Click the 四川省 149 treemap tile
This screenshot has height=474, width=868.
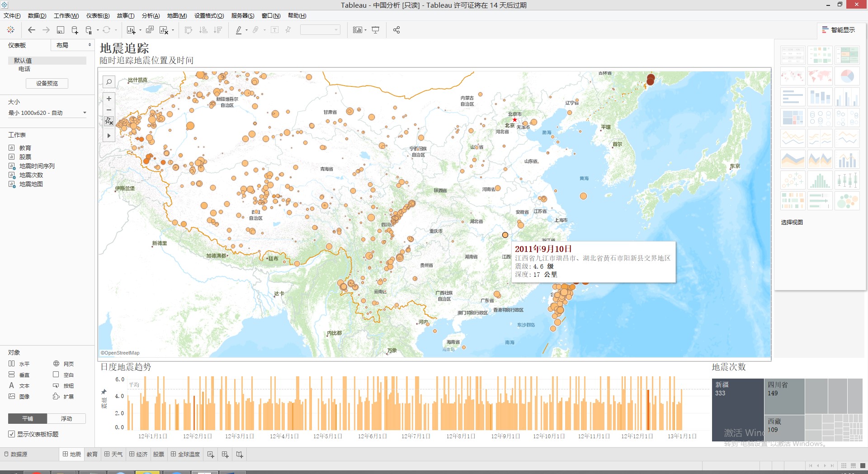(784, 397)
